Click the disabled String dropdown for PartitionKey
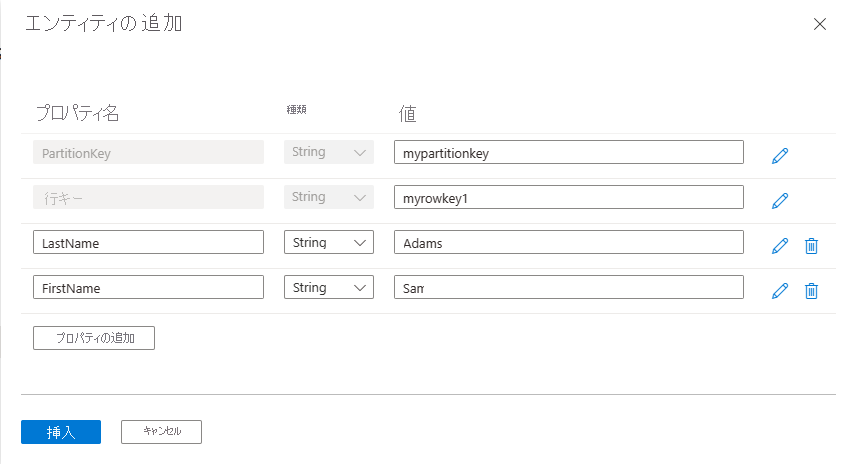 pyautogui.click(x=329, y=152)
